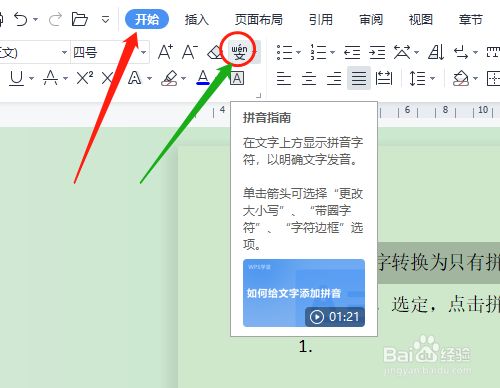Click the line spacing icon
500x388 pixels.
click(x=417, y=79)
